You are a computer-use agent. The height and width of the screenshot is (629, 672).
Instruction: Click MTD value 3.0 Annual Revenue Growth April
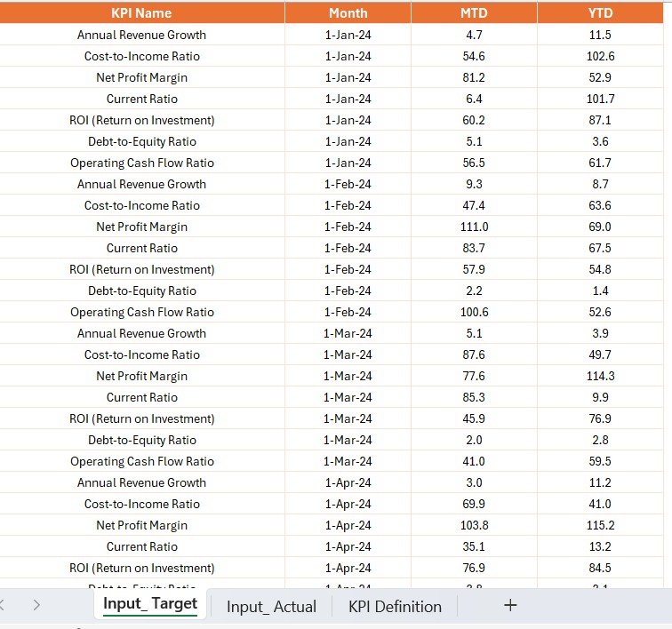(474, 483)
